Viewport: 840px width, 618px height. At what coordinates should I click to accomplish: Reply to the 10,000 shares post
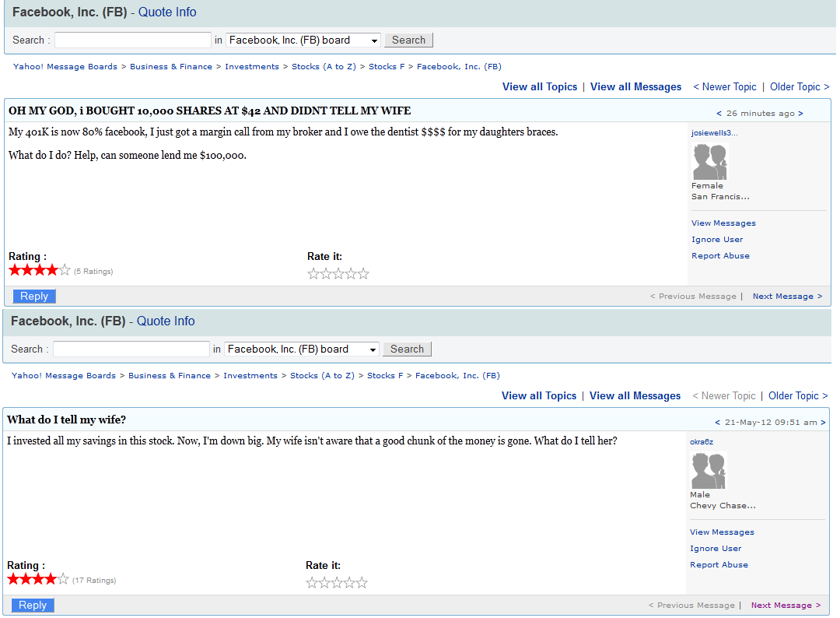pos(34,297)
